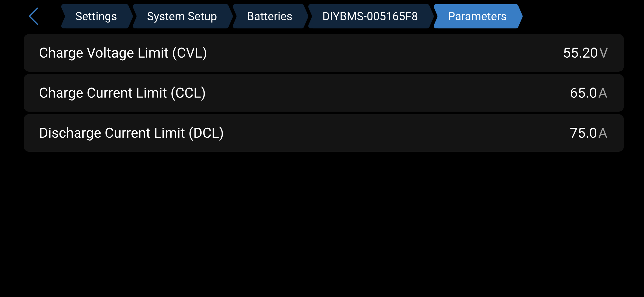This screenshot has height=297, width=644.
Task: Tap the middle of the CCL row
Action: pyautogui.click(x=323, y=93)
